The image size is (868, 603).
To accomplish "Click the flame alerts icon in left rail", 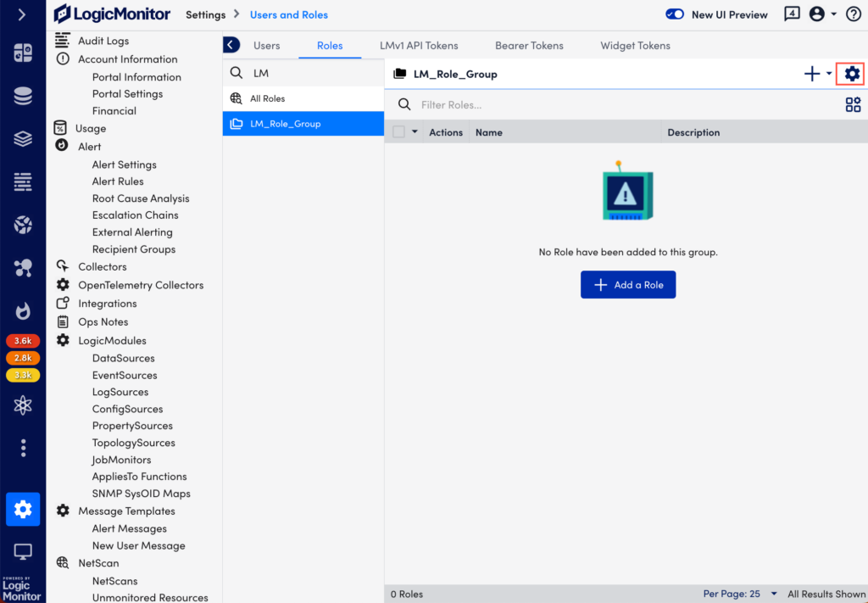I will click(x=23, y=311).
